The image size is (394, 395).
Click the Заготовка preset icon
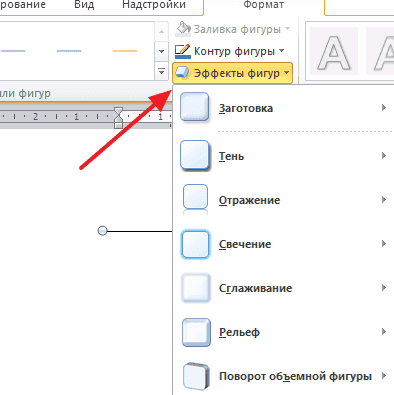[x=195, y=107]
